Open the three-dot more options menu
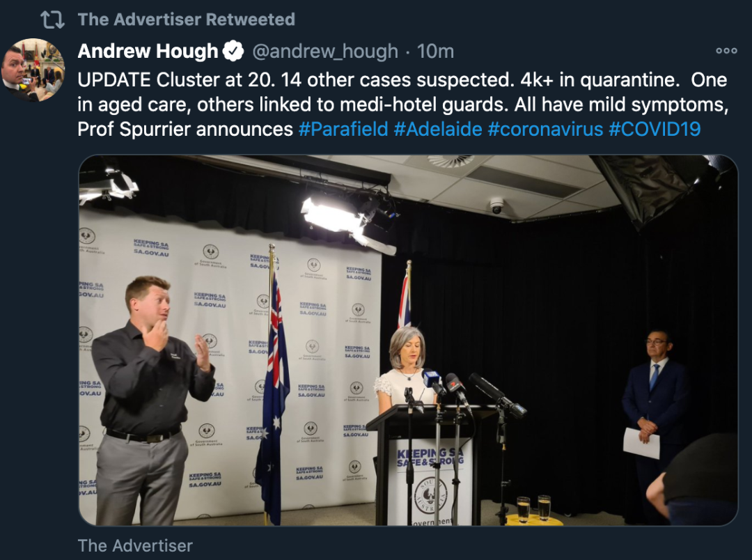752x560 pixels. tap(726, 50)
